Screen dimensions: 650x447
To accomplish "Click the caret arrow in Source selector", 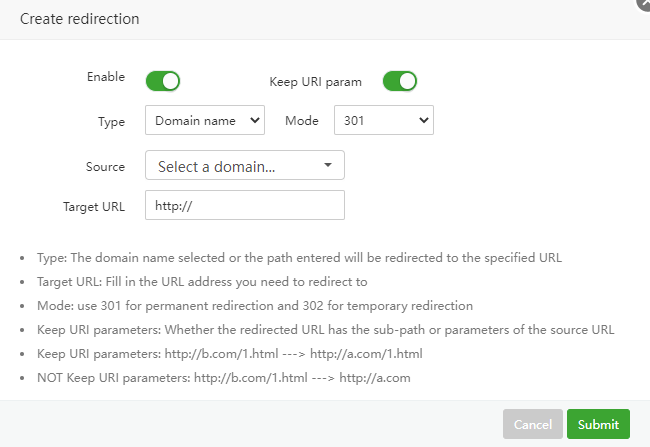I will [x=327, y=166].
